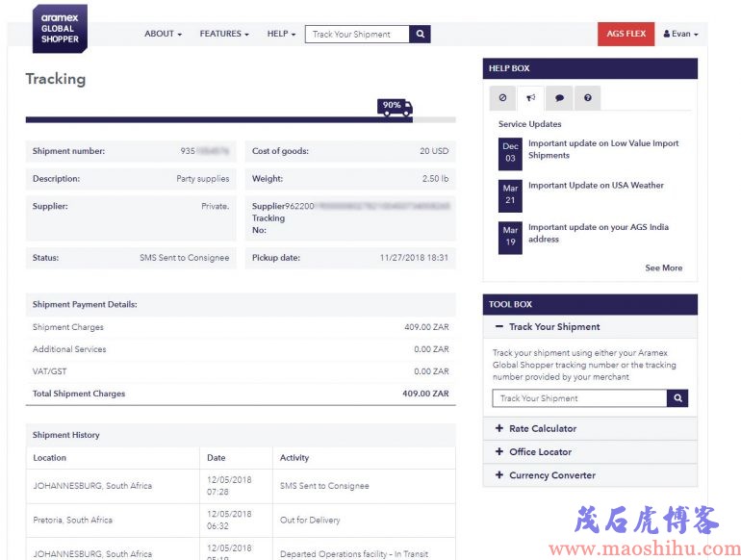
Task: Click the 90% truck progress indicator
Action: pos(395,107)
